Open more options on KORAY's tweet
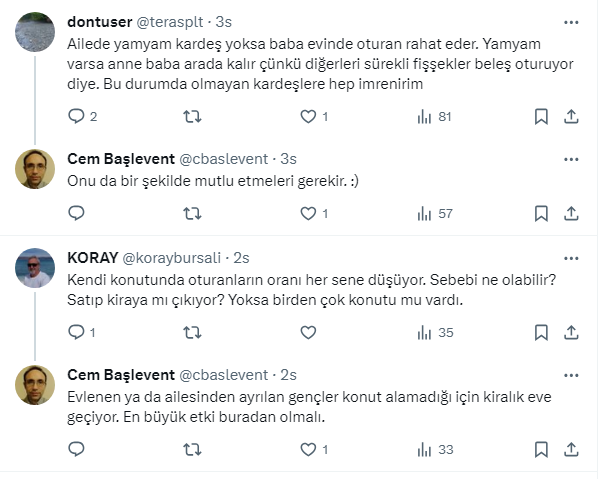The width and height of the screenshot is (606, 479). 571,257
